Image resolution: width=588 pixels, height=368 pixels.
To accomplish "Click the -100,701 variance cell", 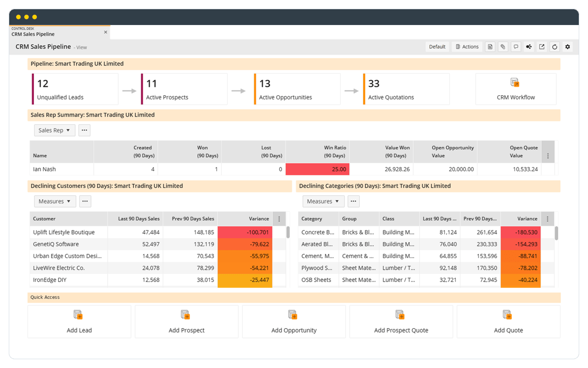I will point(245,232).
